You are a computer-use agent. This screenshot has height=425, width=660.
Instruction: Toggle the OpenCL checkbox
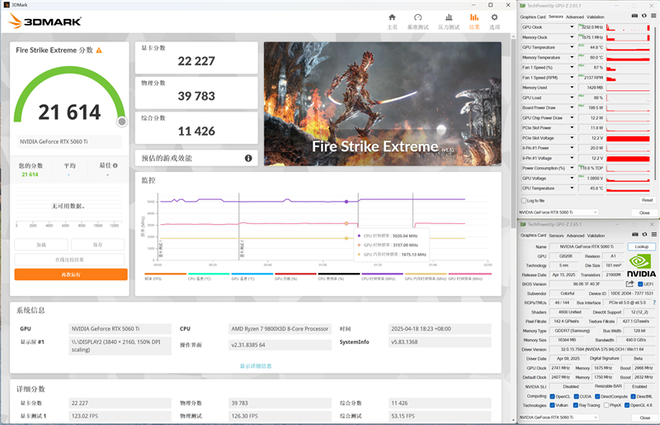coord(552,396)
